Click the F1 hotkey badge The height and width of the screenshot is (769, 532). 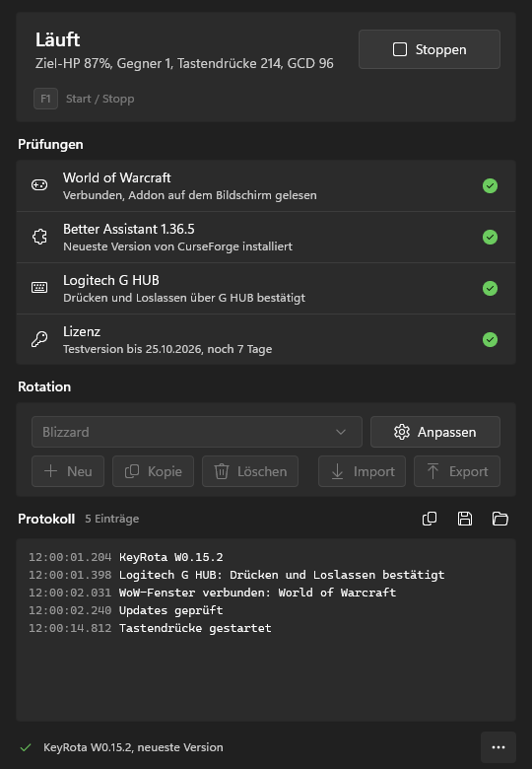tap(45, 99)
